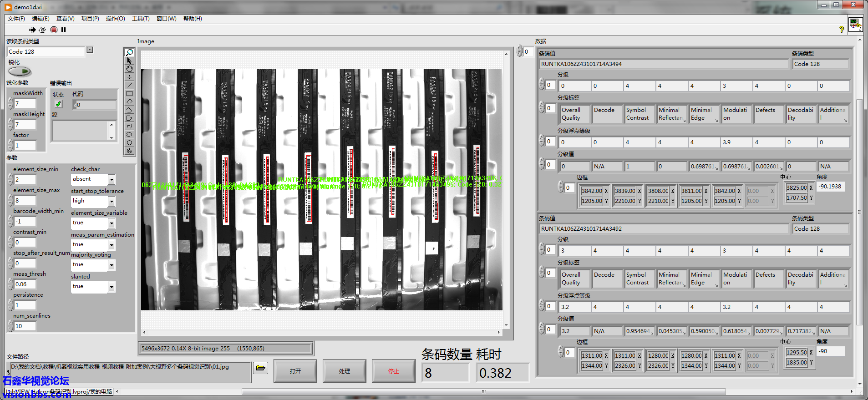868x400 pixels.
Task: Select the Zoom magnifier tool
Action: [x=130, y=52]
